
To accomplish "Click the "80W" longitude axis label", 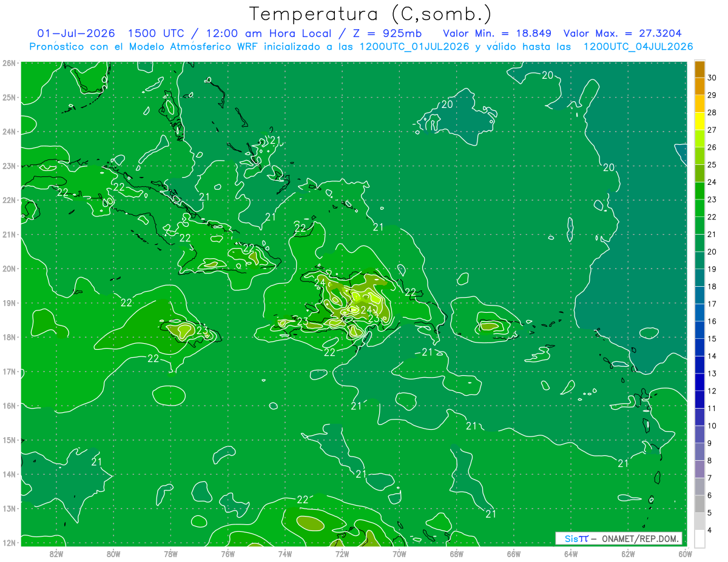I will [113, 554].
